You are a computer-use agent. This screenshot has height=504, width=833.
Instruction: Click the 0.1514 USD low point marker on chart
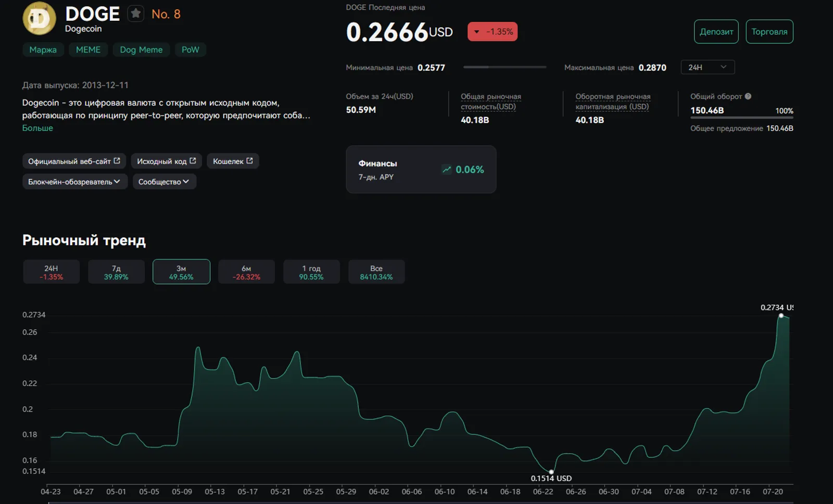point(551,472)
